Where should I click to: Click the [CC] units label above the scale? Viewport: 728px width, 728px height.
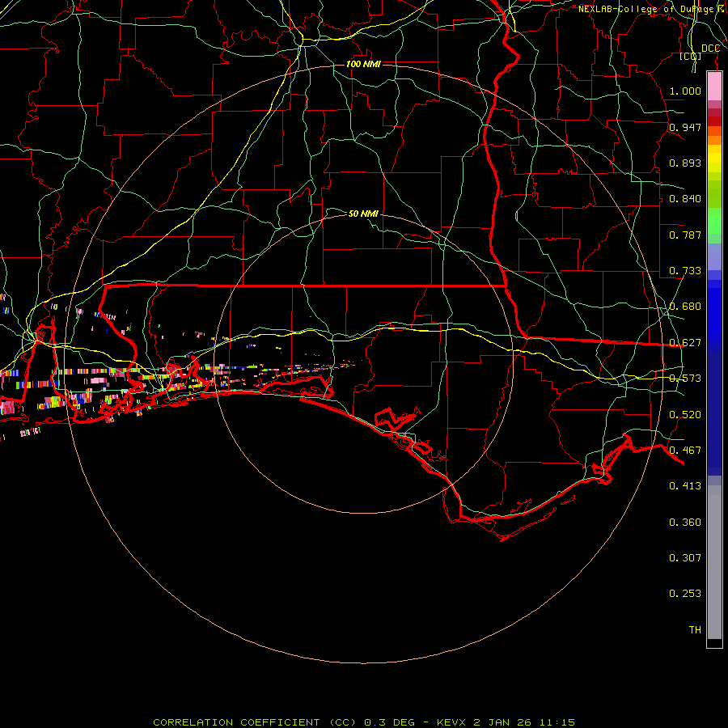pos(690,56)
